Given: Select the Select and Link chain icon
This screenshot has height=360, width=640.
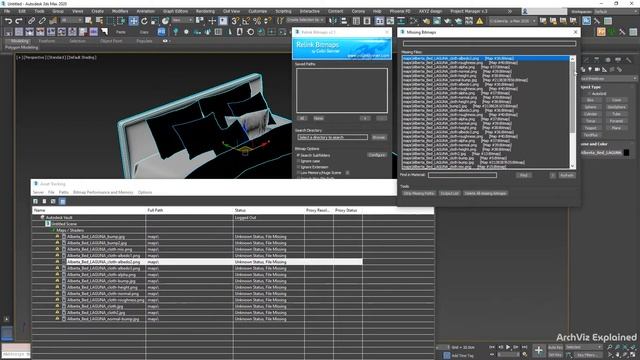Looking at the screenshot, I should pyautogui.click(x=31, y=21).
